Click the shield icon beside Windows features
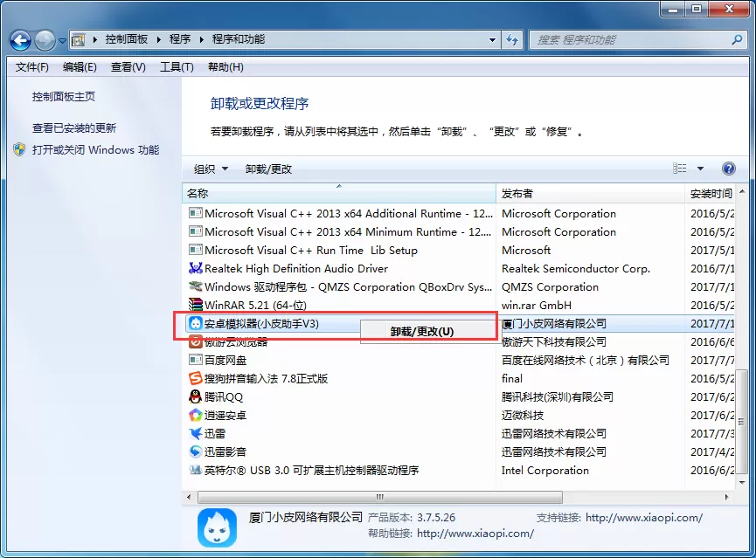This screenshot has width=756, height=558. [19, 149]
